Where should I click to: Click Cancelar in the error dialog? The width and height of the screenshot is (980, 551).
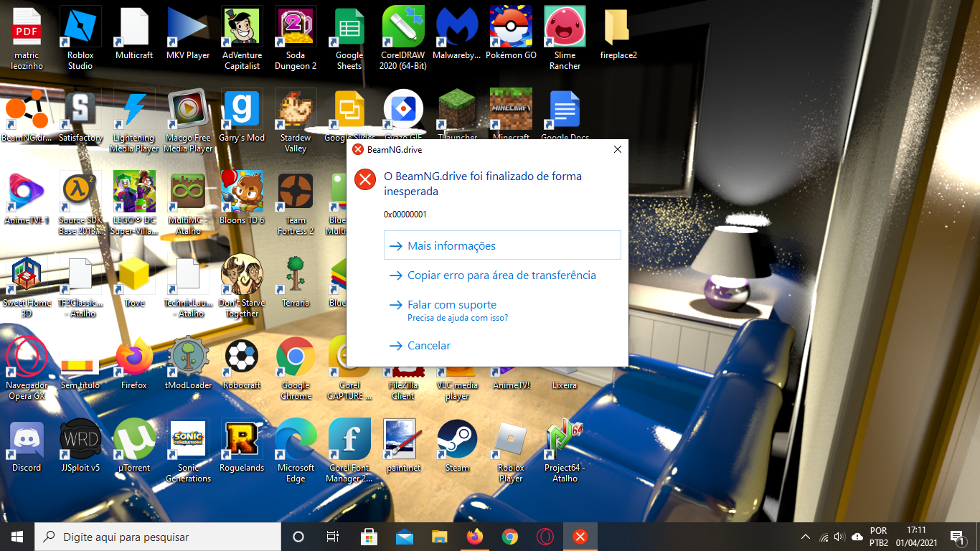click(x=502, y=346)
